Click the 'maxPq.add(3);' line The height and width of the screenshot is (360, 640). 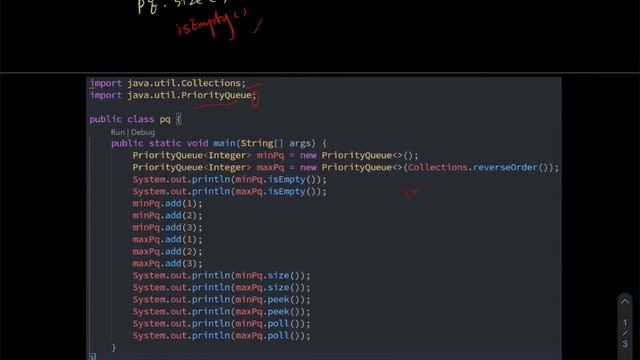167,264
